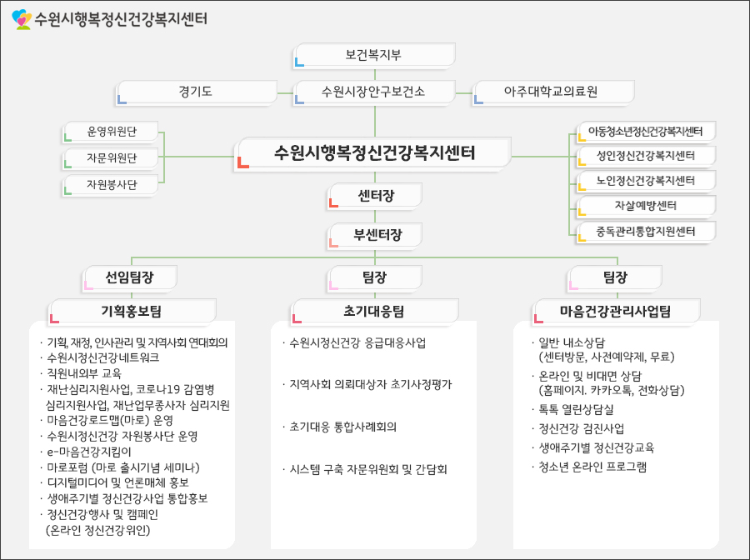
Task: Open the 수원시장안구보건소 box
Action: click(374, 92)
